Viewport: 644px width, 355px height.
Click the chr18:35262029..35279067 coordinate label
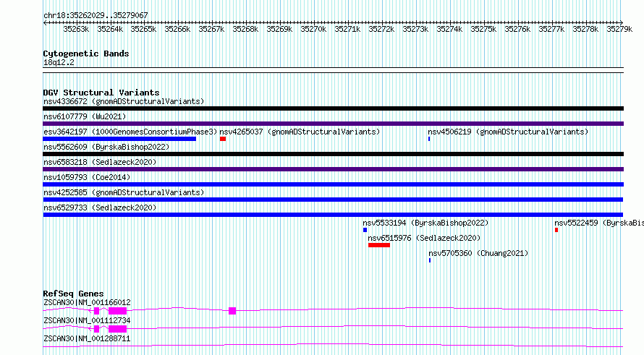click(x=96, y=15)
